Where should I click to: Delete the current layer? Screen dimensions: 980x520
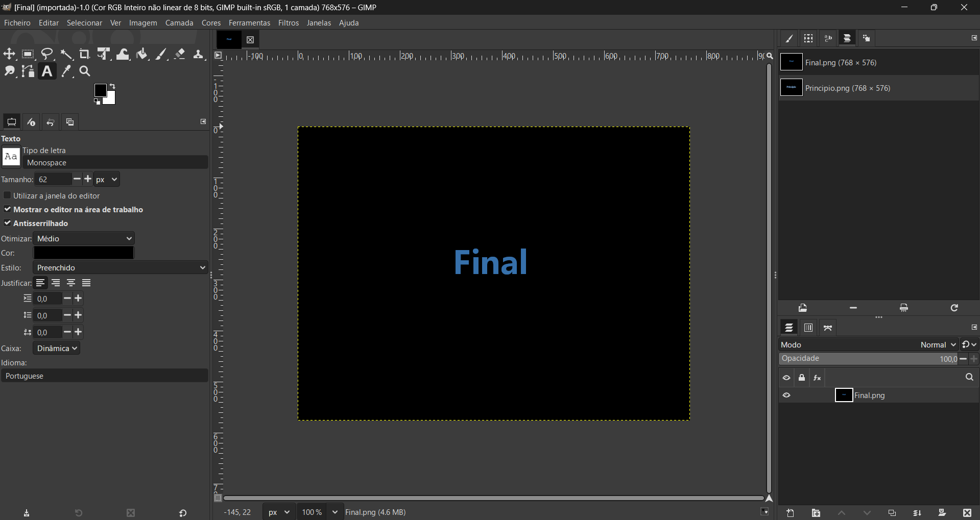pos(967,513)
